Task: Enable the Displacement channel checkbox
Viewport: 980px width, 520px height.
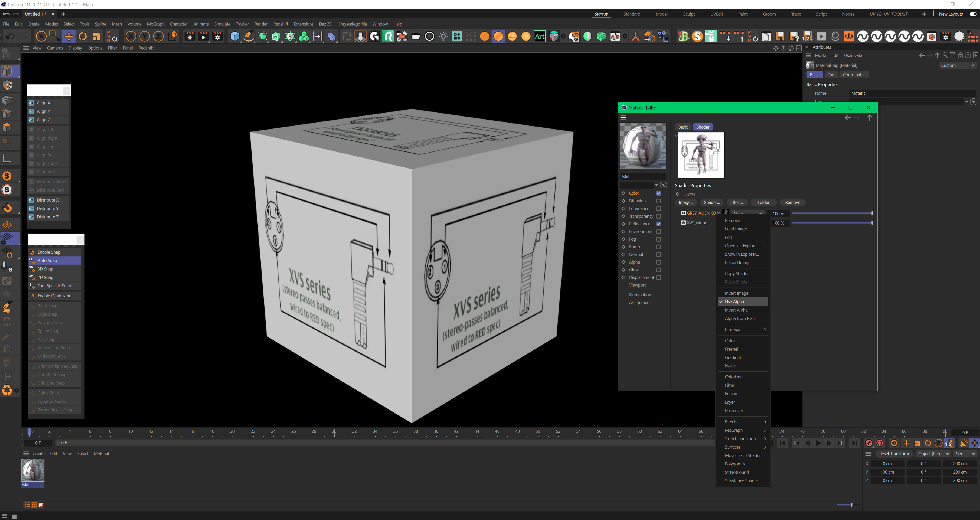Action: coord(658,277)
